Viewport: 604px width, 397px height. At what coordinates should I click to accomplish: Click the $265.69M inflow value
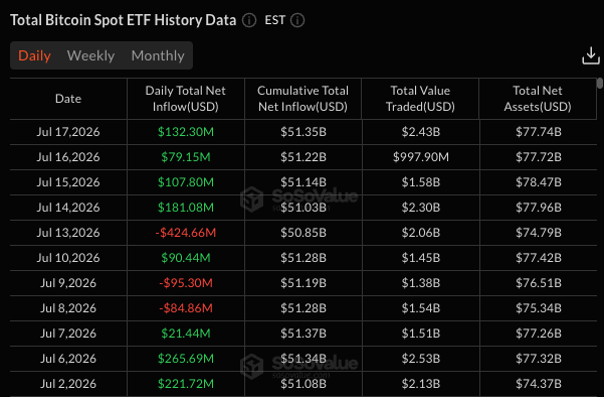186,358
